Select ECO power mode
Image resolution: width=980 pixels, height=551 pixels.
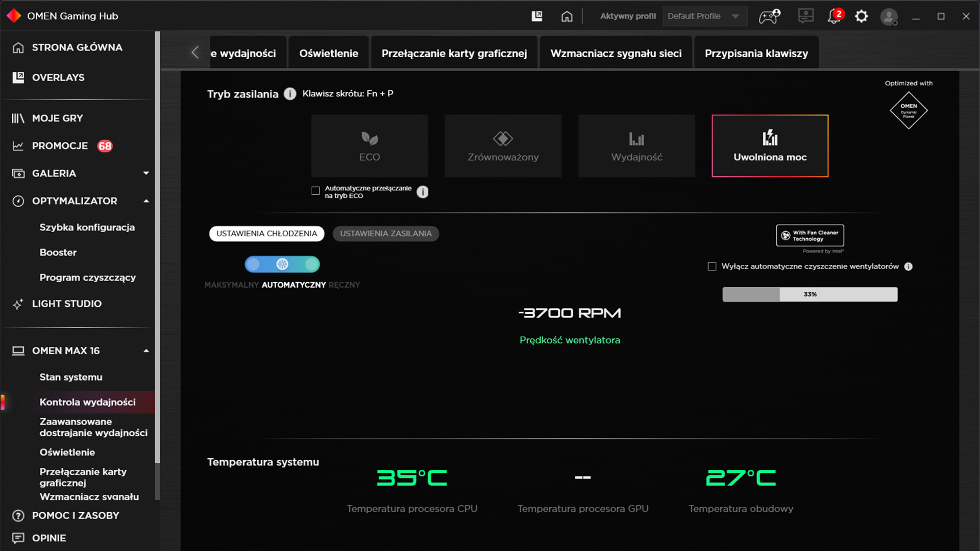coord(370,146)
